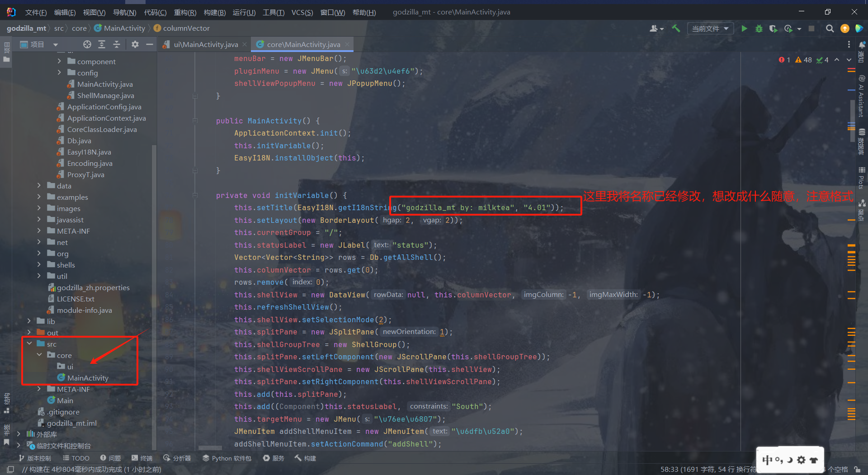Toggle the 终端 terminal tool window
The image size is (868, 475).
[142, 458]
